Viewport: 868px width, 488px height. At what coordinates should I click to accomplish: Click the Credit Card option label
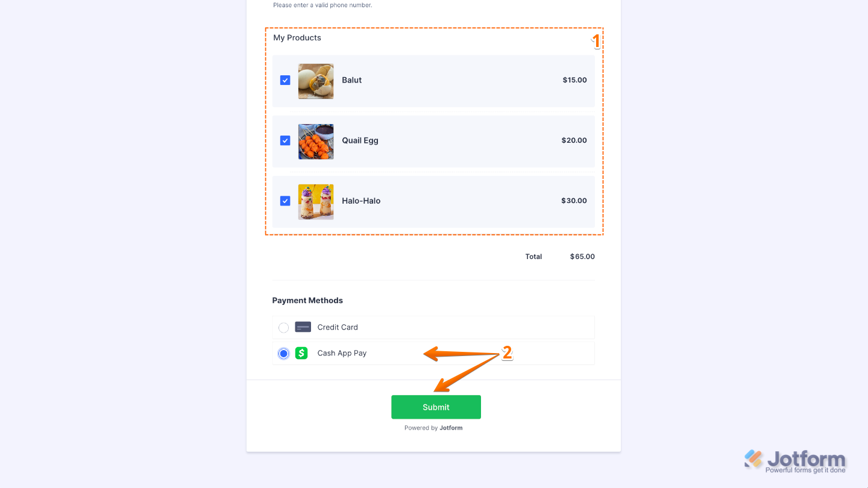tap(338, 327)
